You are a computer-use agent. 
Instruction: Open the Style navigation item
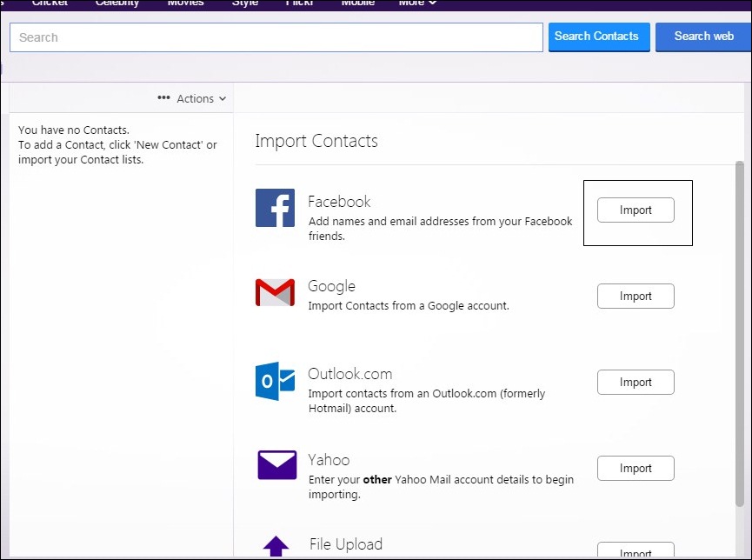245,3
